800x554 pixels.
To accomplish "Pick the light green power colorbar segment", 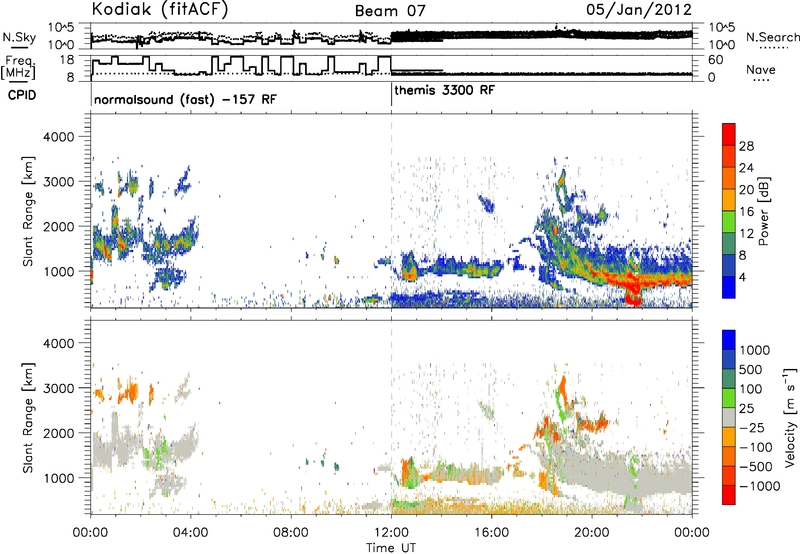I will coord(729,222).
